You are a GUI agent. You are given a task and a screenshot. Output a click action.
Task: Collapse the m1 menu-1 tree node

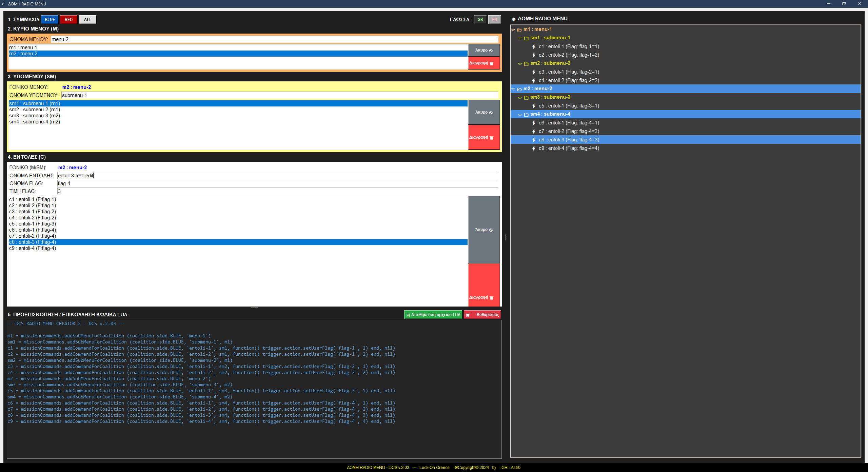(x=513, y=30)
